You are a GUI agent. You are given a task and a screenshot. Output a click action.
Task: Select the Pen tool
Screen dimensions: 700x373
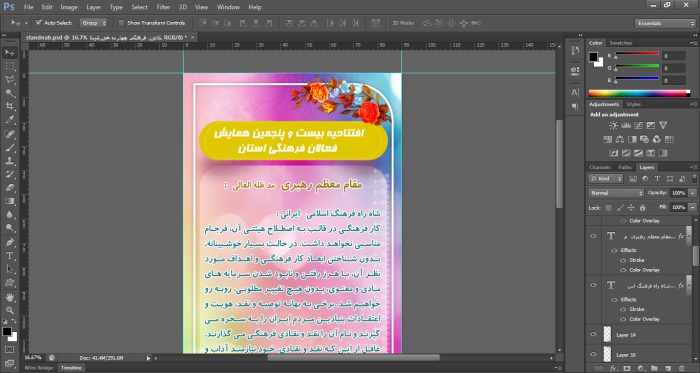click(9, 242)
